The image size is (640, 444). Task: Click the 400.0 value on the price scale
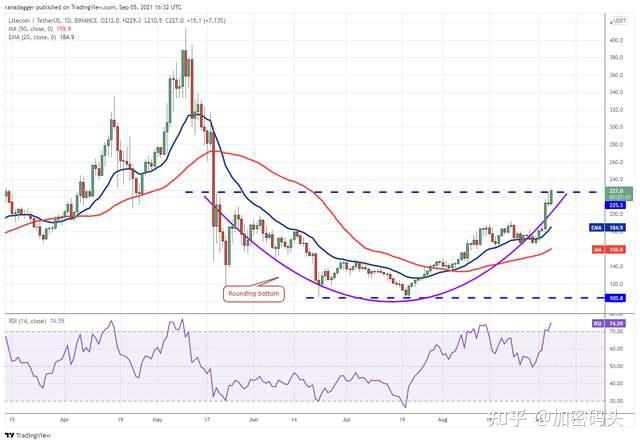pos(616,40)
